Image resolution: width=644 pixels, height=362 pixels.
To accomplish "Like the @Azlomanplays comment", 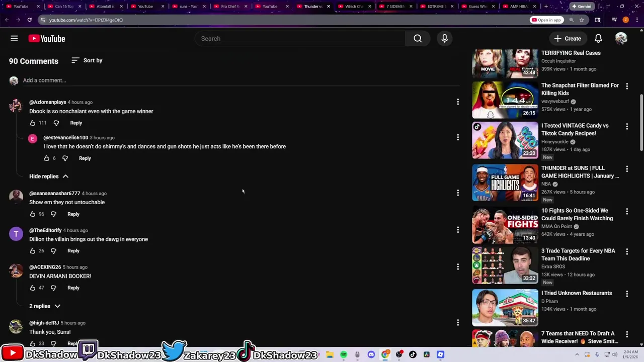I will (x=33, y=123).
